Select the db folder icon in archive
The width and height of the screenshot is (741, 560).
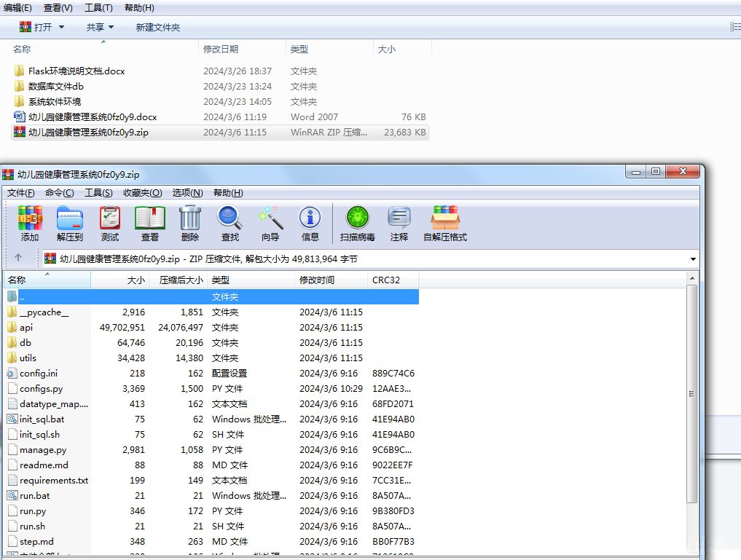12,343
